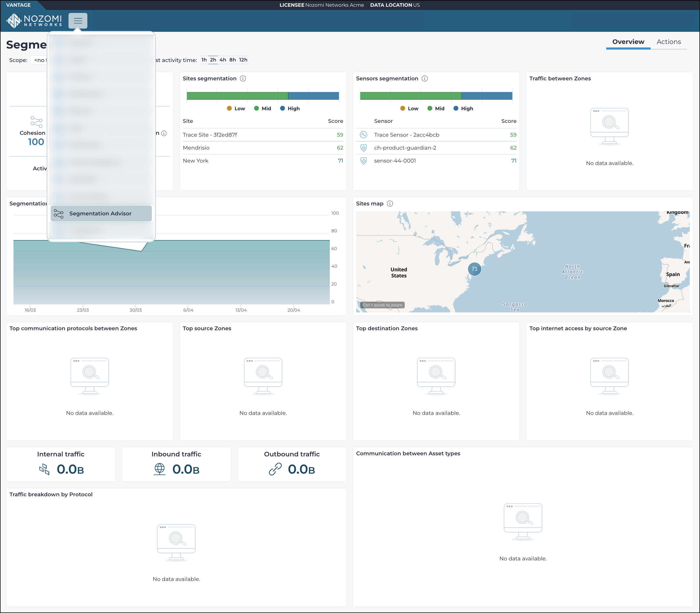The width and height of the screenshot is (700, 613).
Task: Sort sites table by Site column
Action: coord(188,121)
